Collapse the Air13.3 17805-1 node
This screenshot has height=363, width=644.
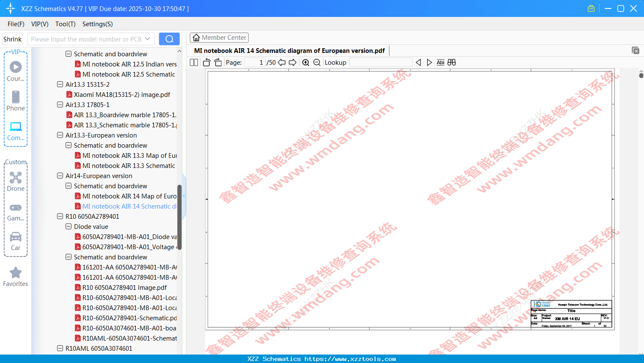[60, 104]
